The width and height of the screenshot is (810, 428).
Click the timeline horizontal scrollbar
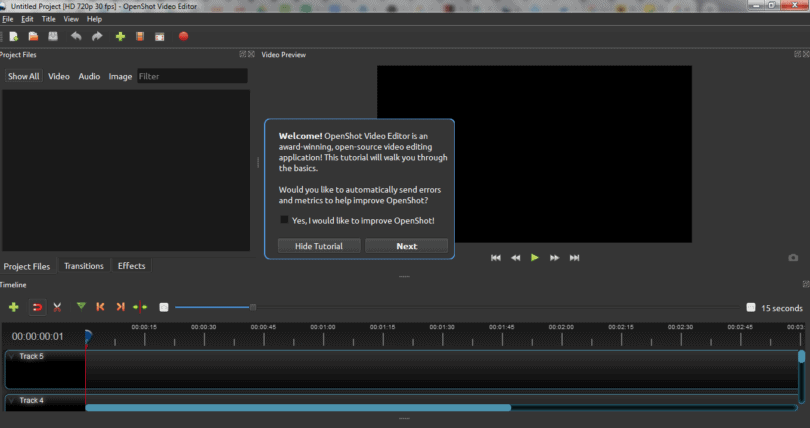[x=298, y=408]
